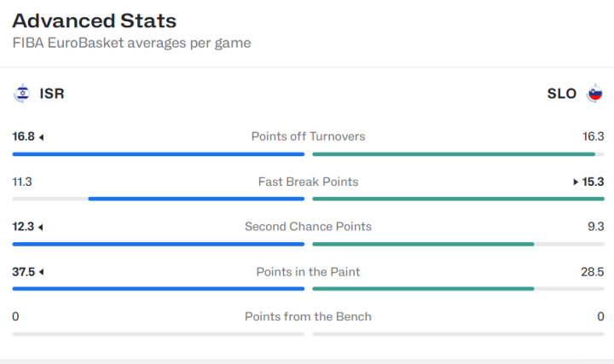
Task: Click the Fast Break Points label
Action: point(308,182)
